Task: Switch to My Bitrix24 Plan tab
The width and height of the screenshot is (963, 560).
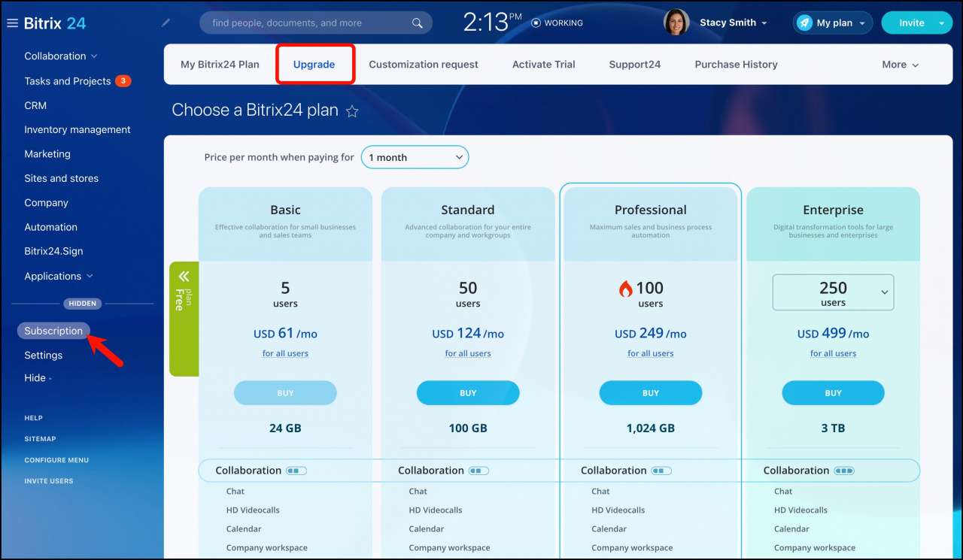Action: [220, 65]
